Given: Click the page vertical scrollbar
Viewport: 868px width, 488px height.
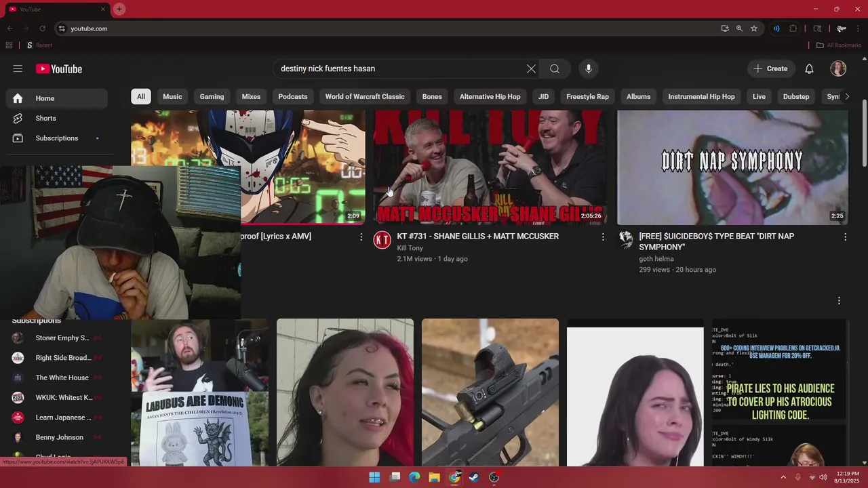Looking at the screenshot, I should [x=864, y=132].
